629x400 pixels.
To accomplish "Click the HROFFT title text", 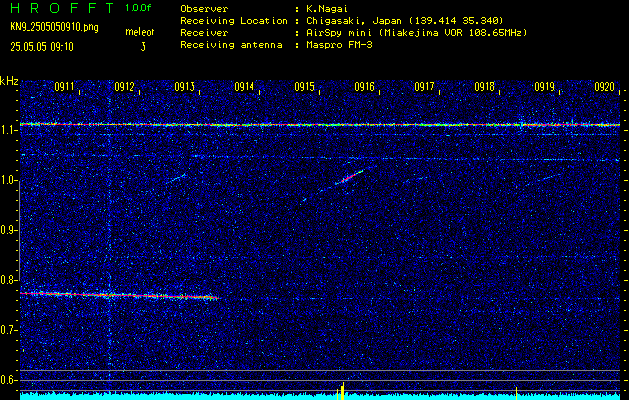I will pos(62,8).
